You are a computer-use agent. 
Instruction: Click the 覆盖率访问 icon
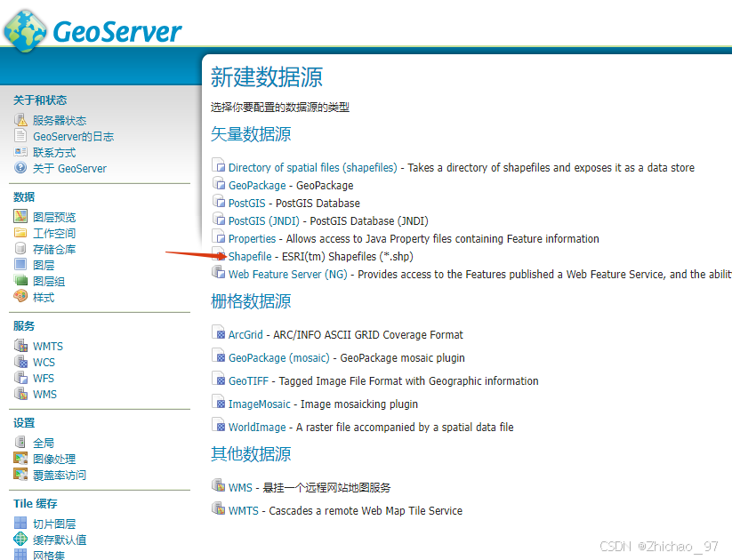click(20, 474)
